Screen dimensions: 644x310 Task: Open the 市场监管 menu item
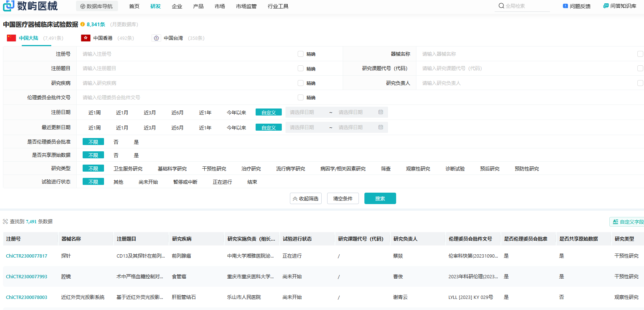coord(246,6)
